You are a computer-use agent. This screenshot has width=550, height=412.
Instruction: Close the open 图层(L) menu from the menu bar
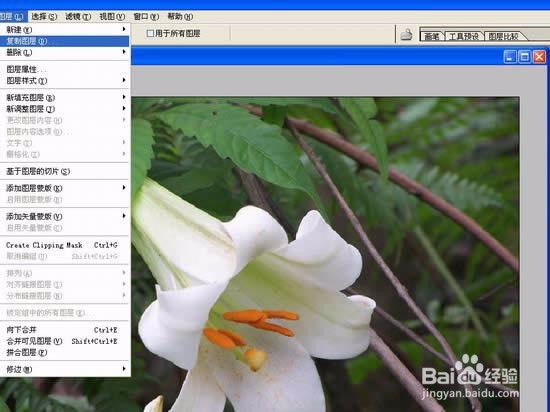point(13,16)
